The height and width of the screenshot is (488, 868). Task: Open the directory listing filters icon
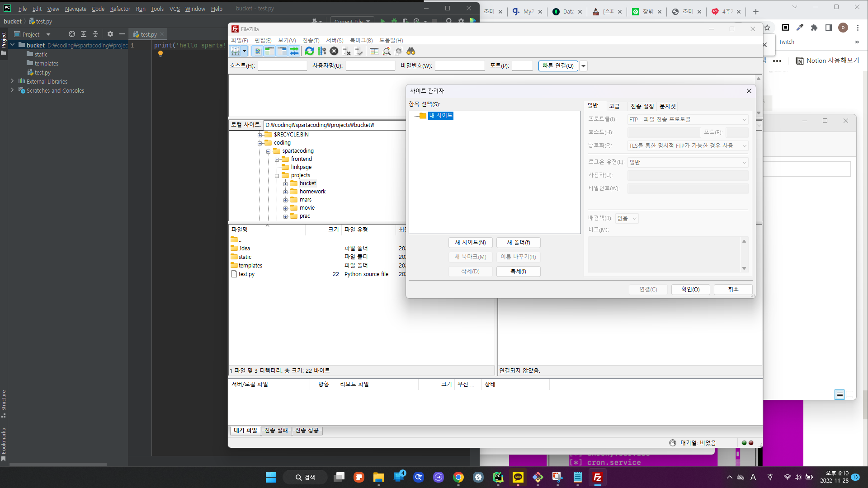pos(374,51)
